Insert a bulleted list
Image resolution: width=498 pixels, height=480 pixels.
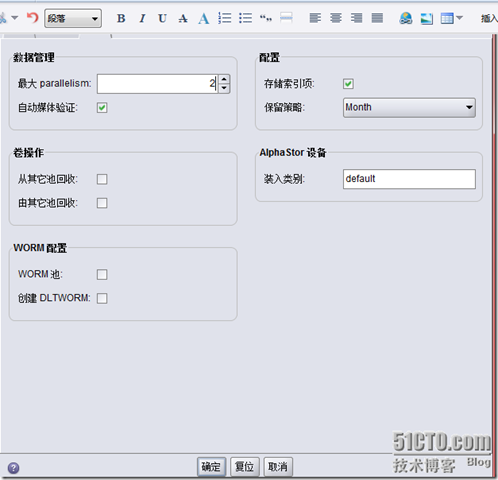pos(245,18)
